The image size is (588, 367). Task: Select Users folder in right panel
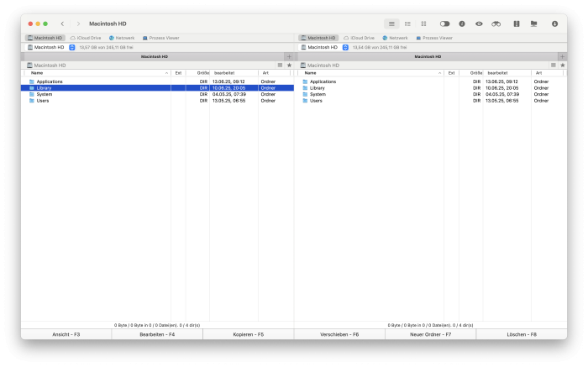click(x=431, y=101)
